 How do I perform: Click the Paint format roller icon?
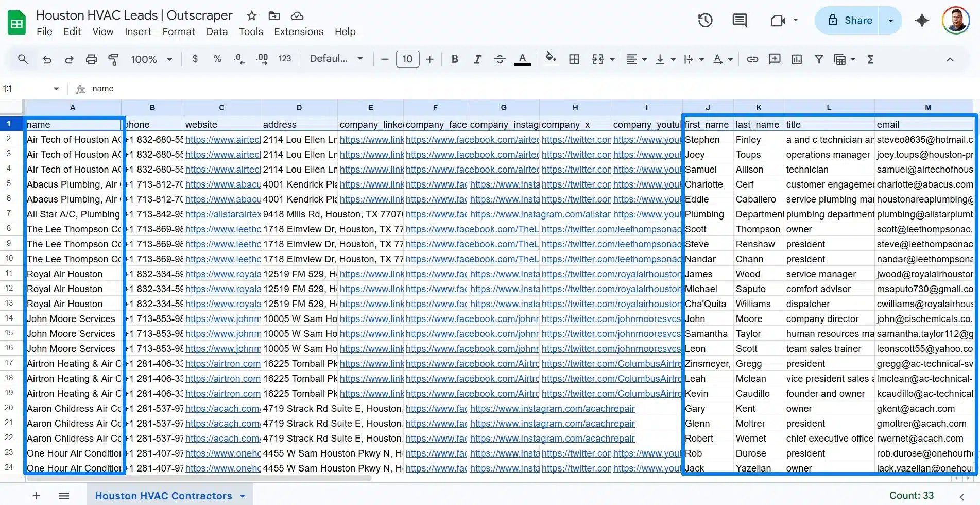point(113,59)
